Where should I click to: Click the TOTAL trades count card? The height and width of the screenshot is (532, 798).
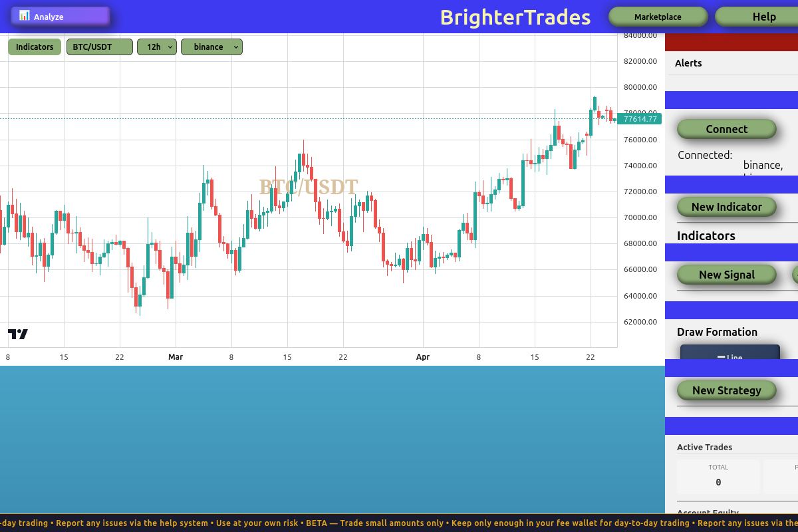718,476
